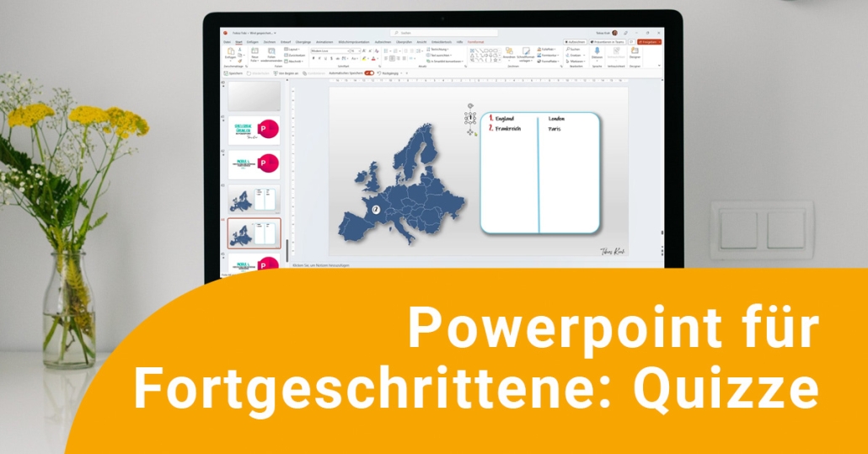Open the Designer pane icon

(x=635, y=52)
